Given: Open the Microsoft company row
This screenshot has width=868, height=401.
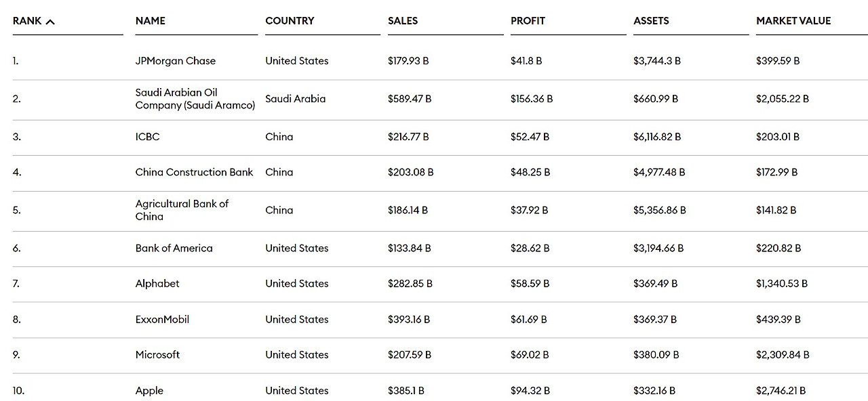Looking at the screenshot, I should pyautogui.click(x=157, y=355).
